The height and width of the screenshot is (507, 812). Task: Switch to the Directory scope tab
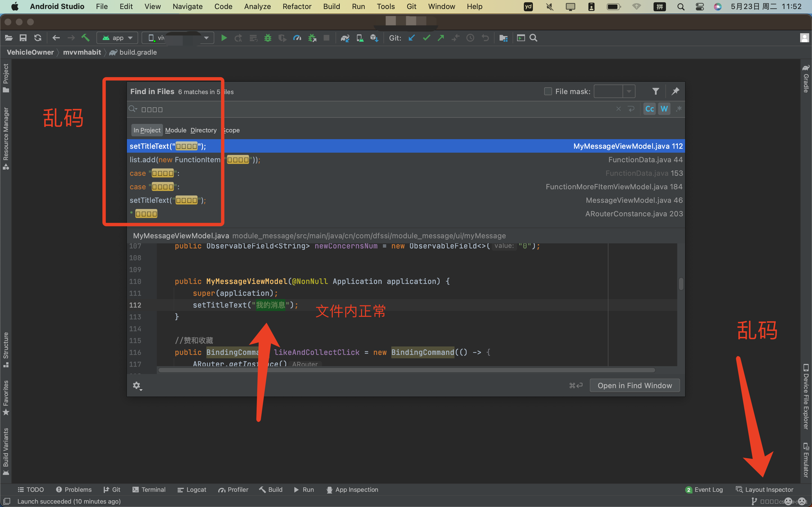pyautogui.click(x=203, y=130)
